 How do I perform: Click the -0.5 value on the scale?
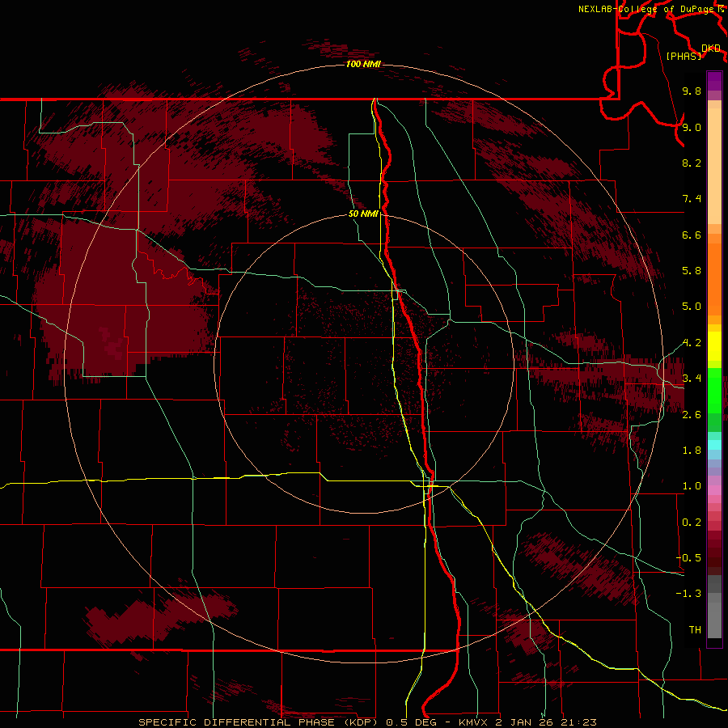tap(688, 558)
